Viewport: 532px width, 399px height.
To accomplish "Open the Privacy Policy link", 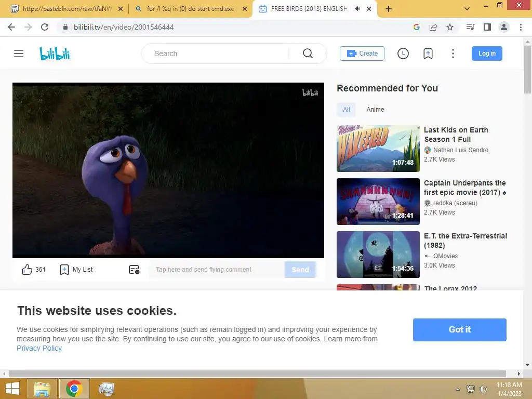I will point(39,349).
